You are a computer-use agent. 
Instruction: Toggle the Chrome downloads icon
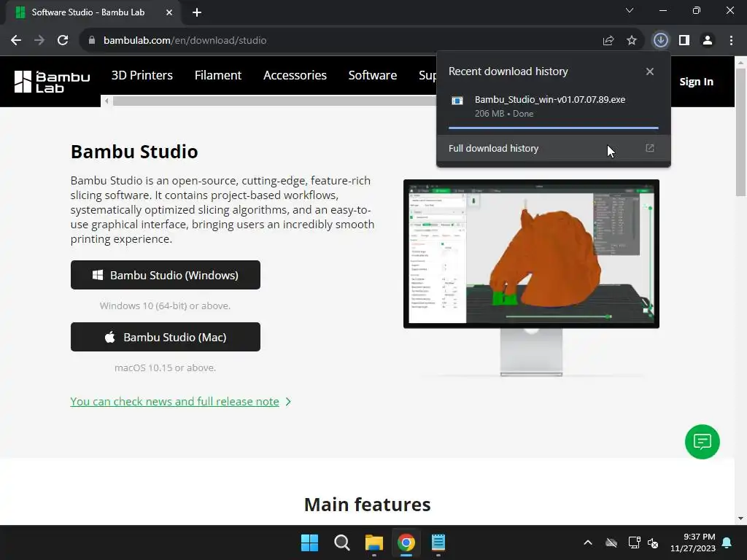click(660, 40)
